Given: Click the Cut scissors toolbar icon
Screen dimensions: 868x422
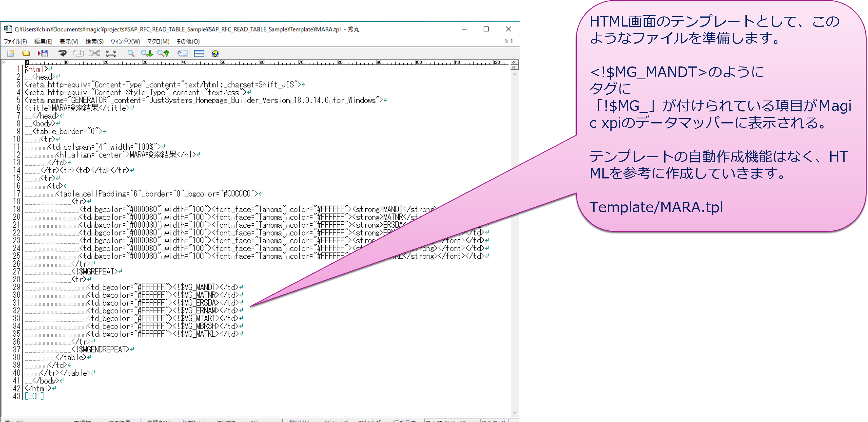Looking at the screenshot, I should 95,53.
